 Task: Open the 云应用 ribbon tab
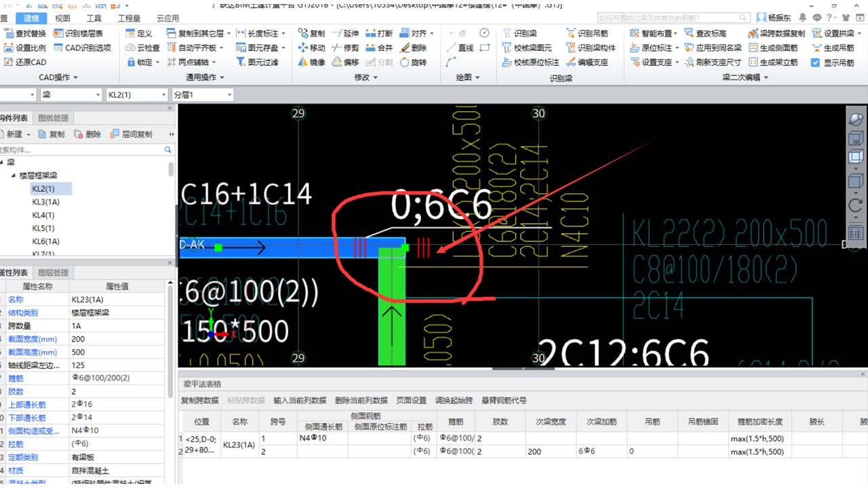click(167, 18)
